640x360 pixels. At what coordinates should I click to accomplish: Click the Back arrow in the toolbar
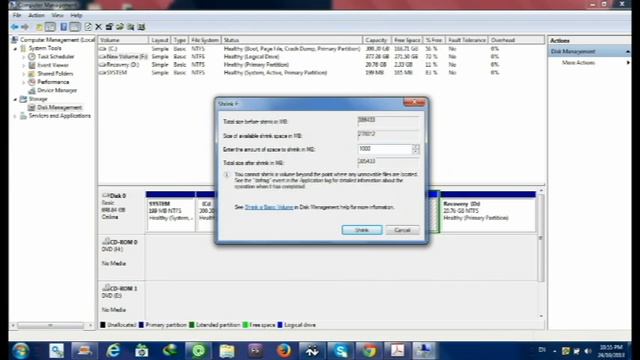pos(15,27)
